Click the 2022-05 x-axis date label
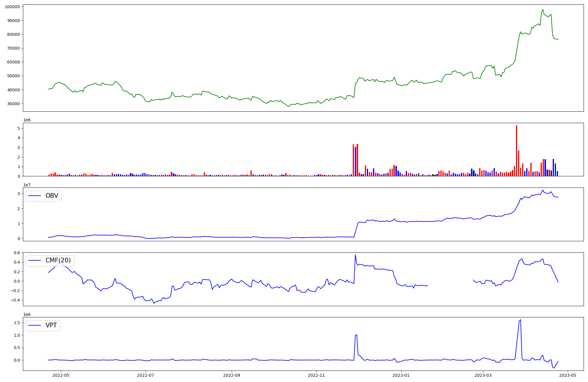 point(61,375)
